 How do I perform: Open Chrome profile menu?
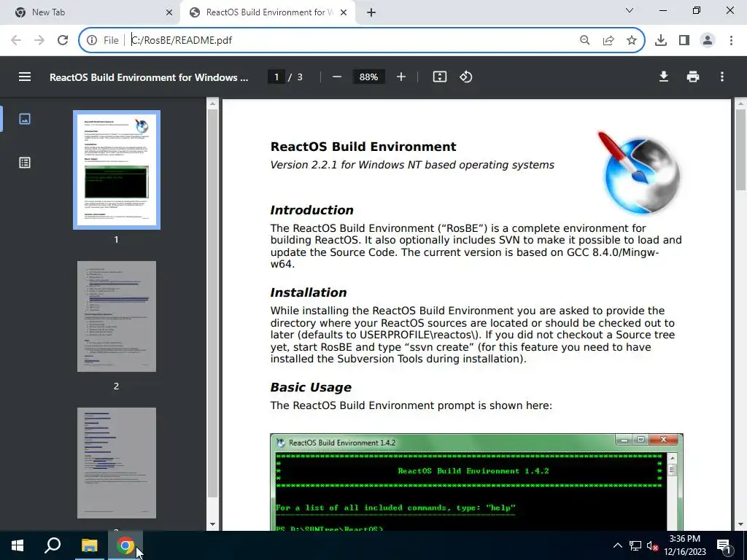[x=708, y=40]
